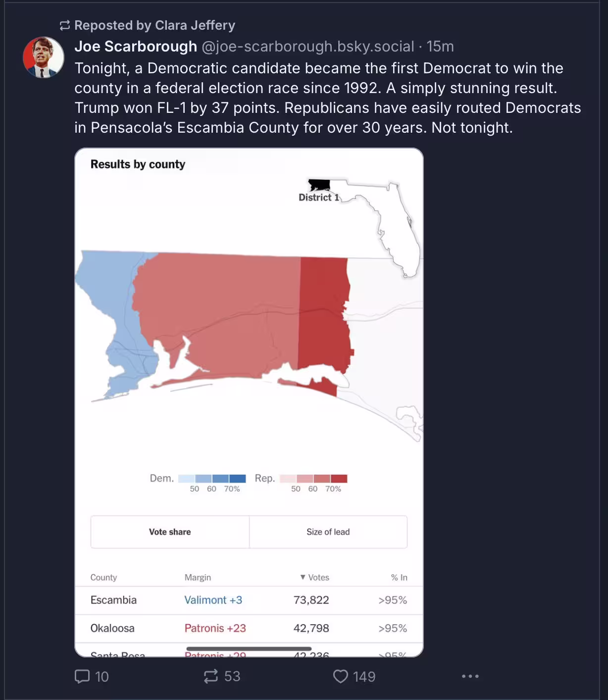This screenshot has width=608, height=700.
Task: Like the post with heart icon
Action: [x=341, y=676]
